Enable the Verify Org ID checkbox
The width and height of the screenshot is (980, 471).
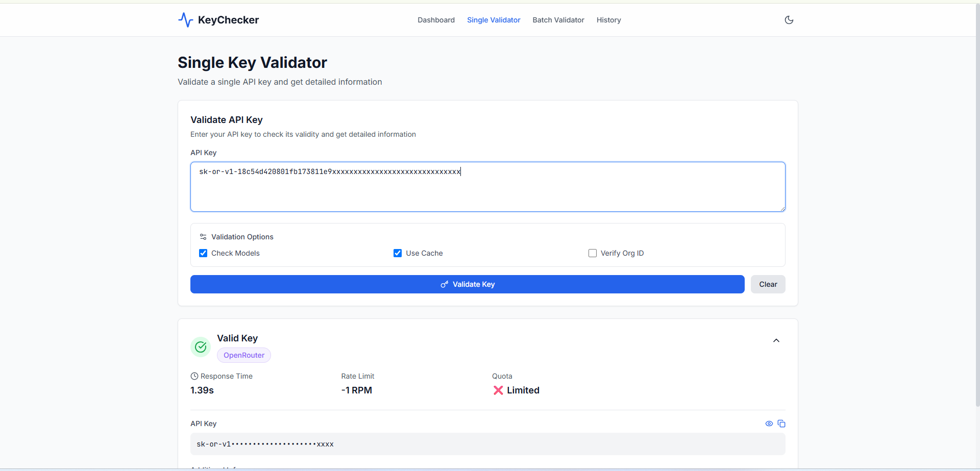click(x=593, y=253)
